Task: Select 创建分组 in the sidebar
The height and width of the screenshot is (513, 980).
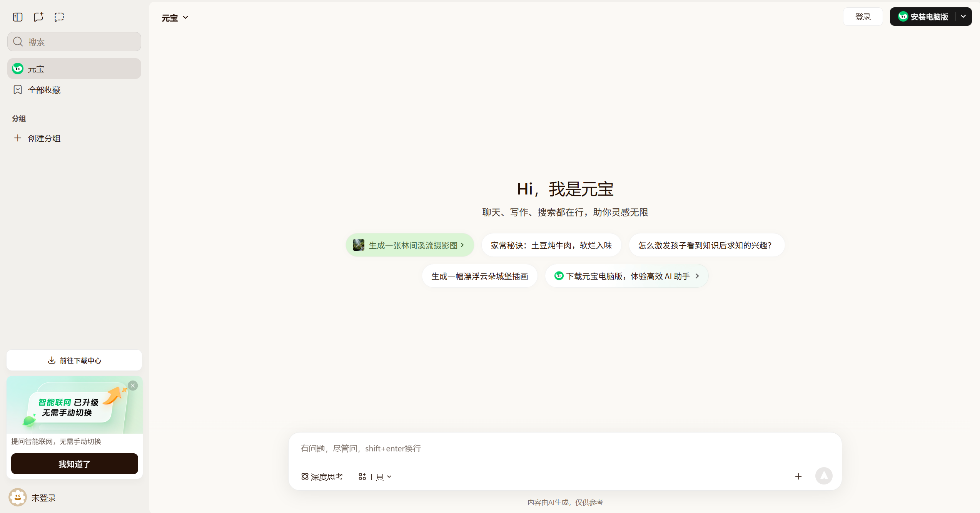Action: (x=74, y=138)
